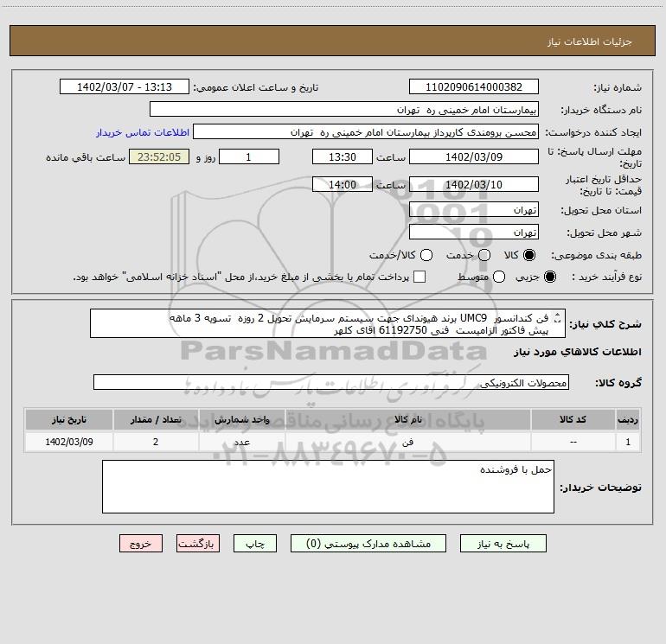Click the goods group field محصولات الکترونیکی
Screen dimensions: 666x644
331,382
